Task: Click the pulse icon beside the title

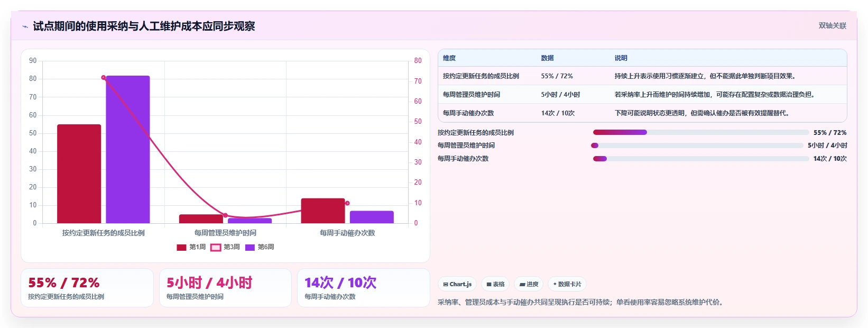Action: 25,26
